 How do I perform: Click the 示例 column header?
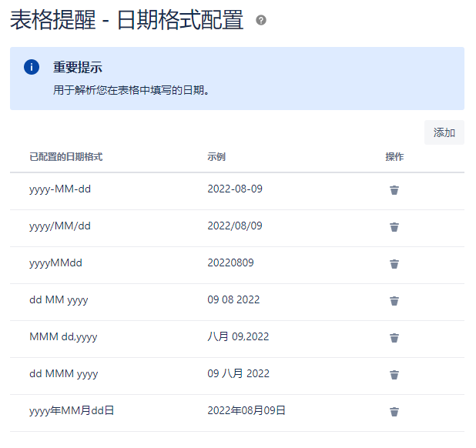[x=216, y=157]
